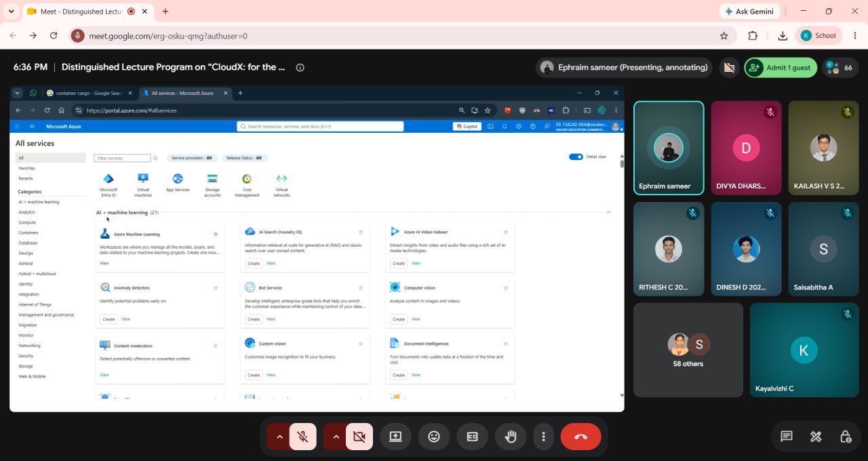Favorite Computer vision with star
The height and width of the screenshot is (461, 868).
click(x=506, y=287)
